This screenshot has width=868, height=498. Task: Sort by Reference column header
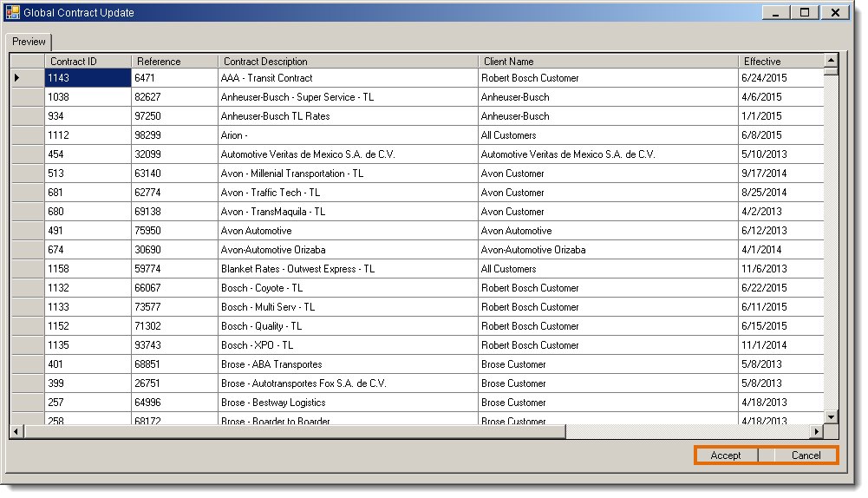(x=175, y=61)
